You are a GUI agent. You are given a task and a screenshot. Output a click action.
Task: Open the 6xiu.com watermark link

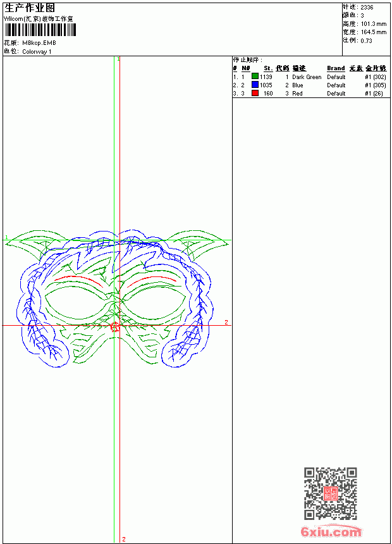coord(331,531)
